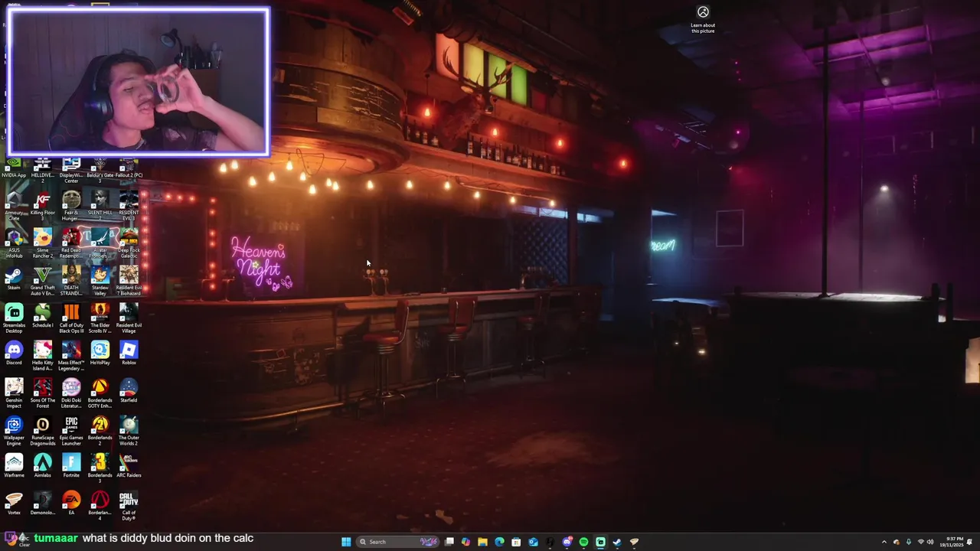Open the ASUS InfoHub shortcut
This screenshot has height=551, width=980.
click(x=14, y=243)
